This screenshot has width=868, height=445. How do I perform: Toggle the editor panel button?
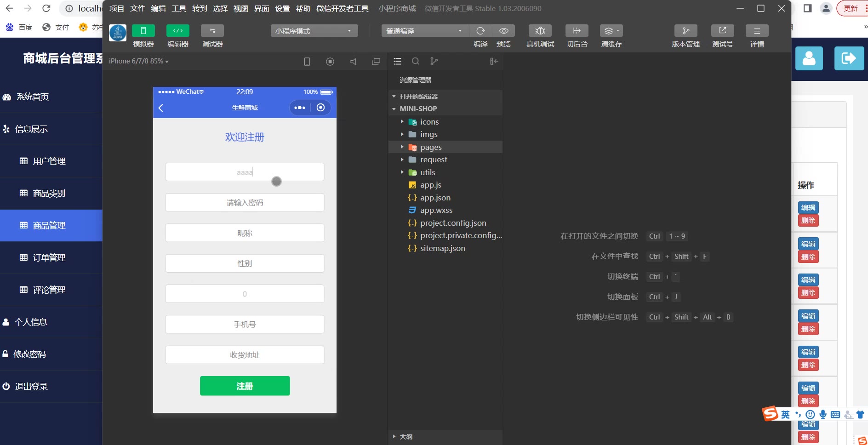point(177,31)
